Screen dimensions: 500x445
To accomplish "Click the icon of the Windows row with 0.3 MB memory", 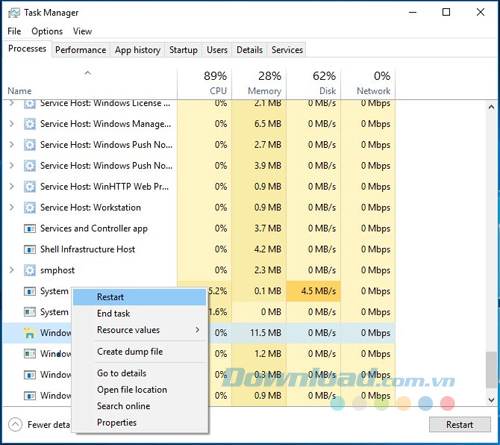I will click(x=30, y=375).
